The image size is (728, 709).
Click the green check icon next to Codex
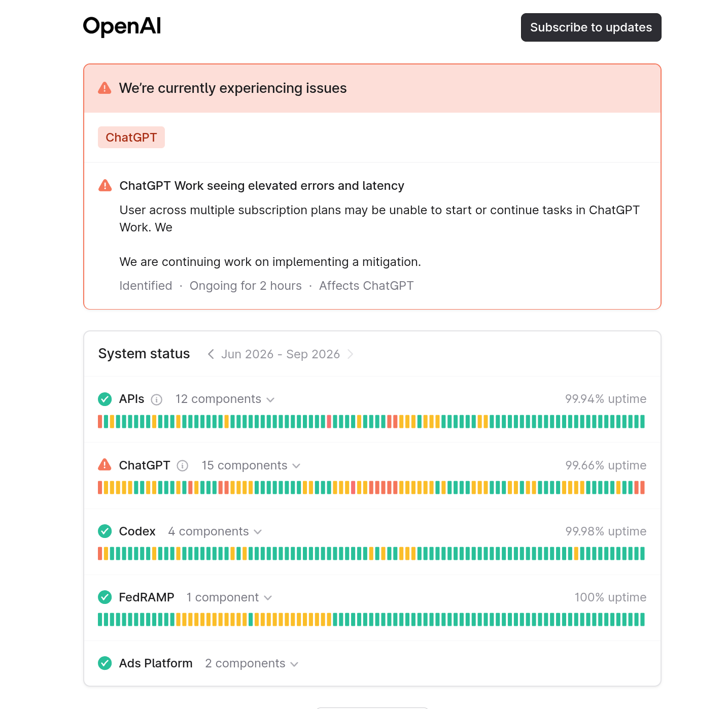click(x=105, y=531)
